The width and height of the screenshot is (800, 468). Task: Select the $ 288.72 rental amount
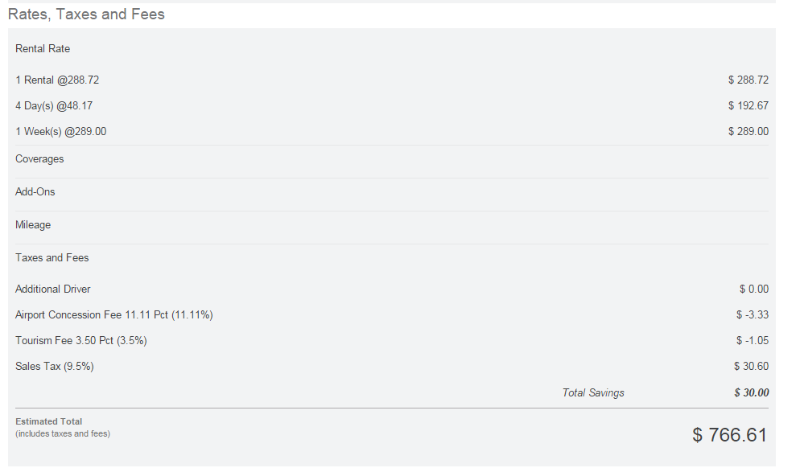748,79
